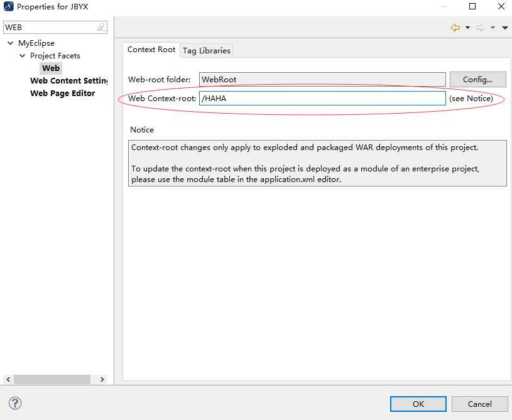
Task: Clear the WEB filter text icon
Action: coord(101,27)
